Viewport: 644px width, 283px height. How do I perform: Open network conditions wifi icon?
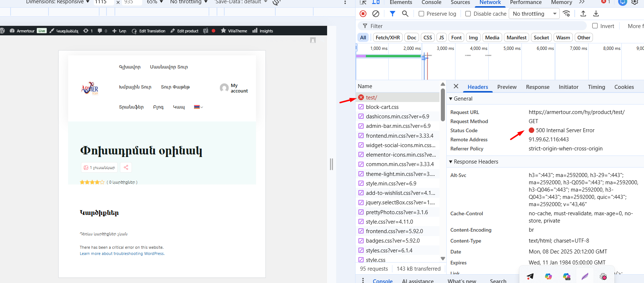click(x=566, y=14)
